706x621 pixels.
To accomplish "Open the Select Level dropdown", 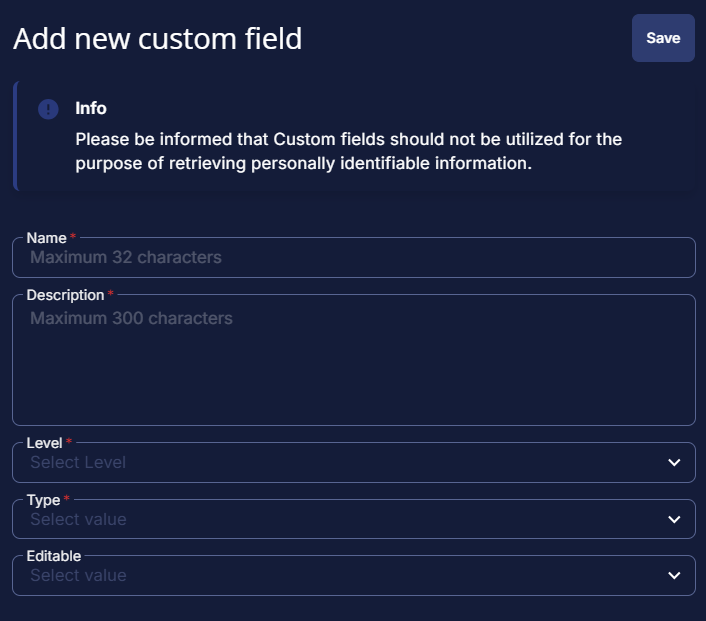I will click(353, 462).
